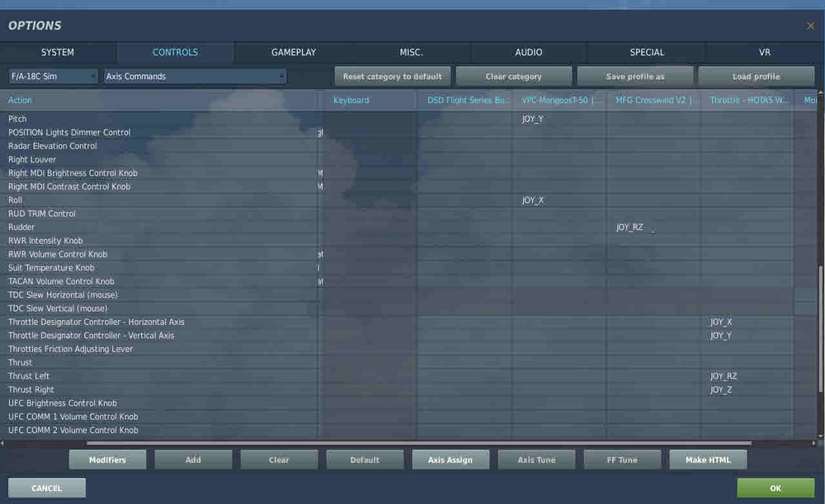Click the VPC MongoosT-50 column header
Screen dimensions: 825x504
[x=558, y=100]
